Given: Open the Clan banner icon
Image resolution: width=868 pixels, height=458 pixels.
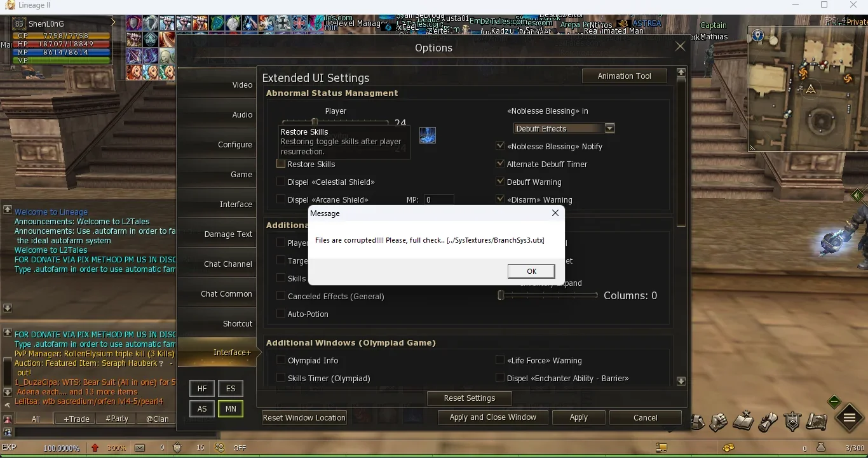Looking at the screenshot, I should pyautogui.click(x=792, y=421).
